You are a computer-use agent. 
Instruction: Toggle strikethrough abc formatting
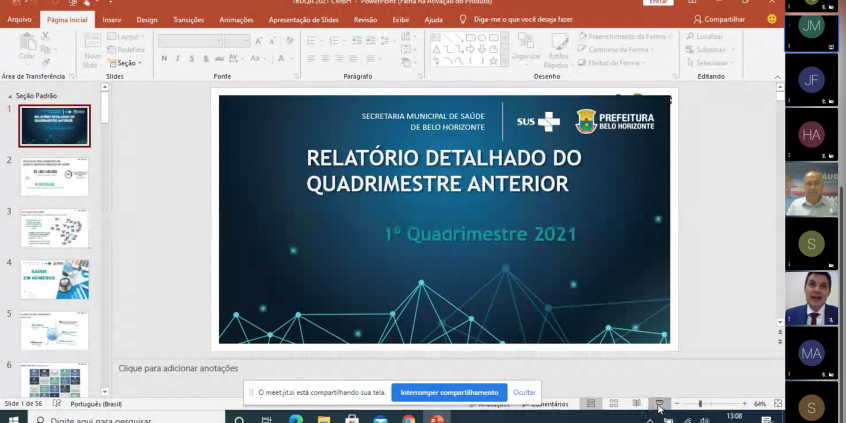(220, 58)
